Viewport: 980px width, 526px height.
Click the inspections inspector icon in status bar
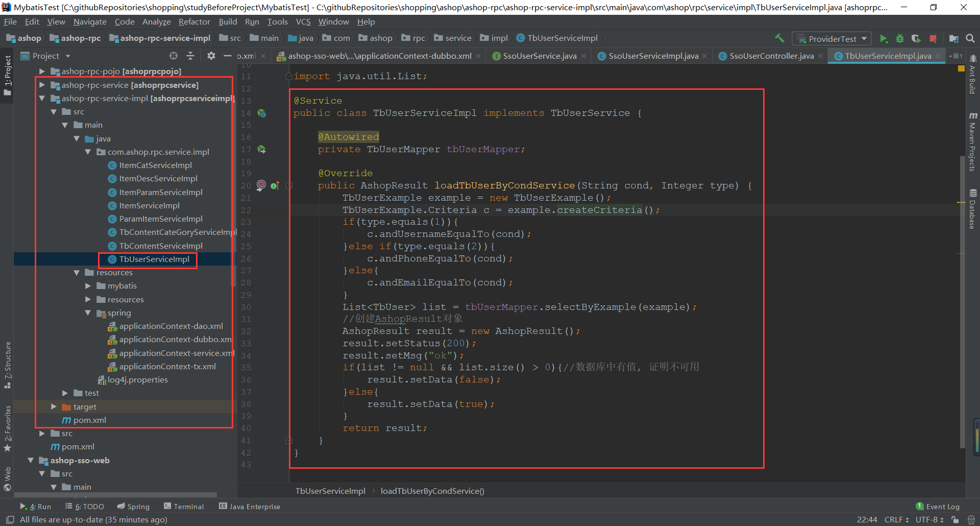point(971,519)
